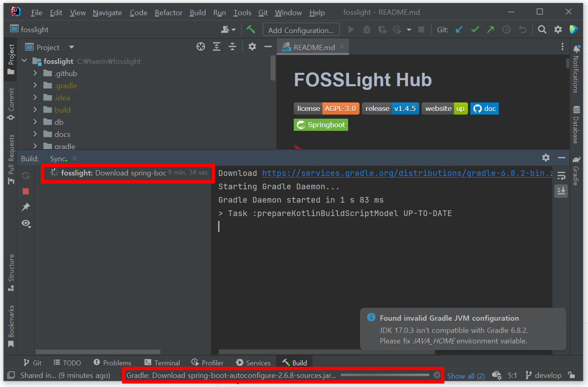This screenshot has height=387, width=588.
Task: Click Run with Coverage icon
Action: pos(382,30)
